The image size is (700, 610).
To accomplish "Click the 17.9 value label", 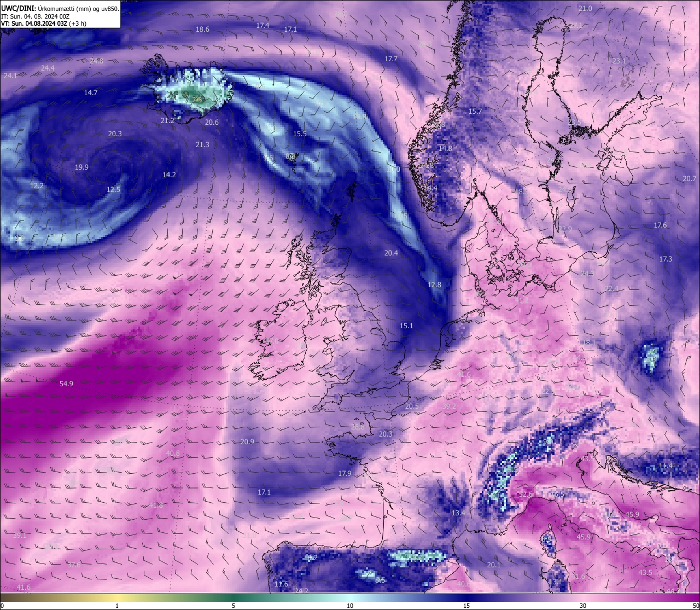I will (345, 474).
